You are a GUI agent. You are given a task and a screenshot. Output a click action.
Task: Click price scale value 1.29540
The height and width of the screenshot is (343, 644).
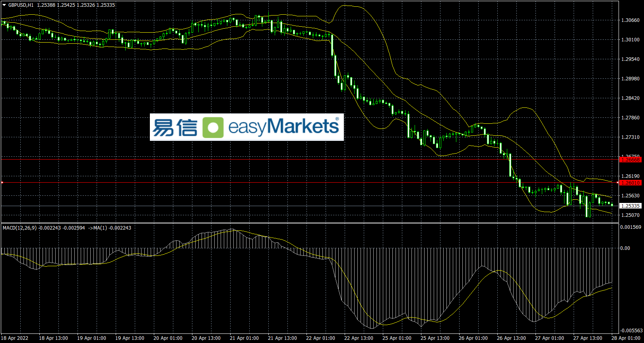(630, 59)
